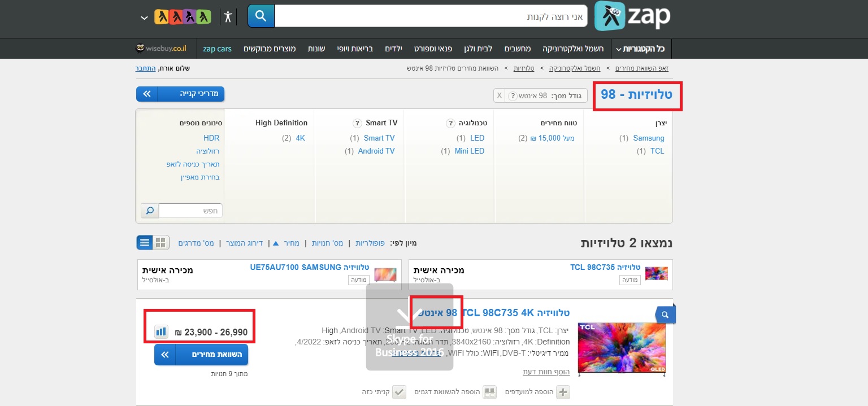Remove the 98 inch screen size filter
This screenshot has height=406, width=868.
point(499,95)
